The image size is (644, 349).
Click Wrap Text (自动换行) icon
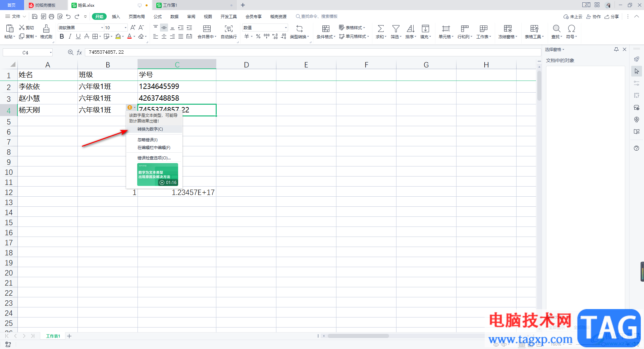click(x=229, y=29)
